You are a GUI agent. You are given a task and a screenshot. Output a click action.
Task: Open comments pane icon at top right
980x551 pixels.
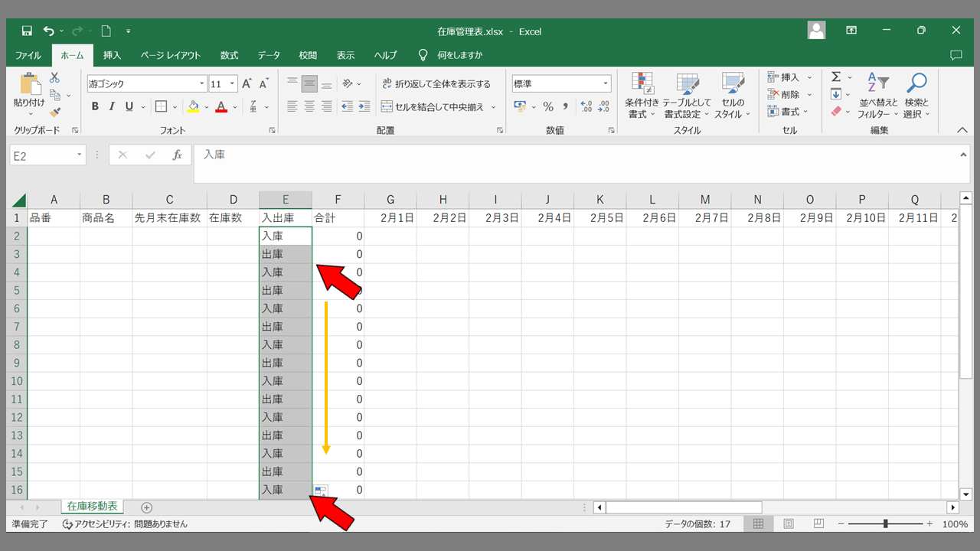[955, 55]
